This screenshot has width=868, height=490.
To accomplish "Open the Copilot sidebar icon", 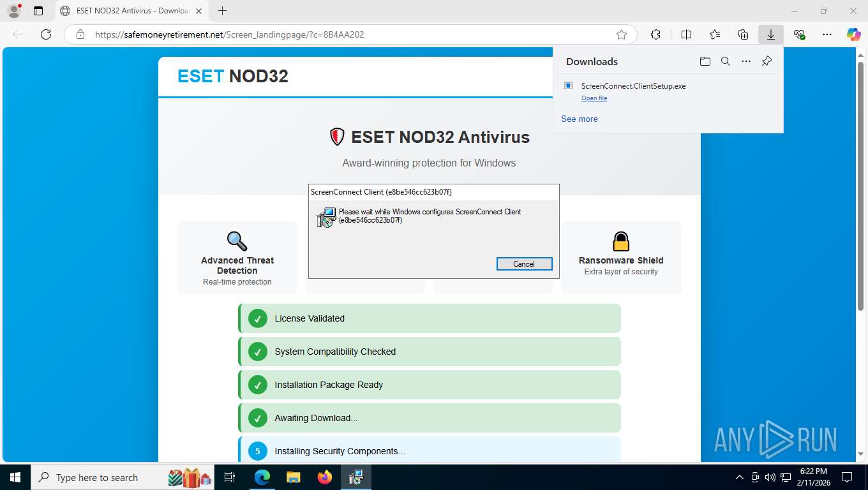I will pos(854,34).
